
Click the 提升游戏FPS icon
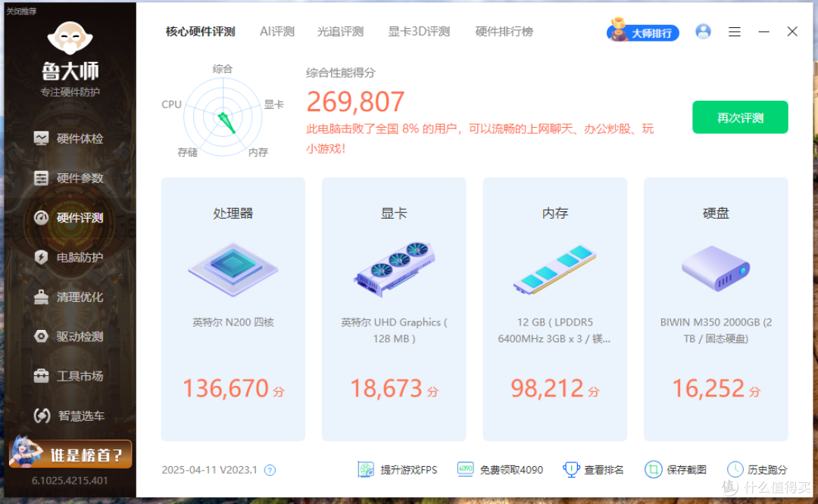pos(366,470)
